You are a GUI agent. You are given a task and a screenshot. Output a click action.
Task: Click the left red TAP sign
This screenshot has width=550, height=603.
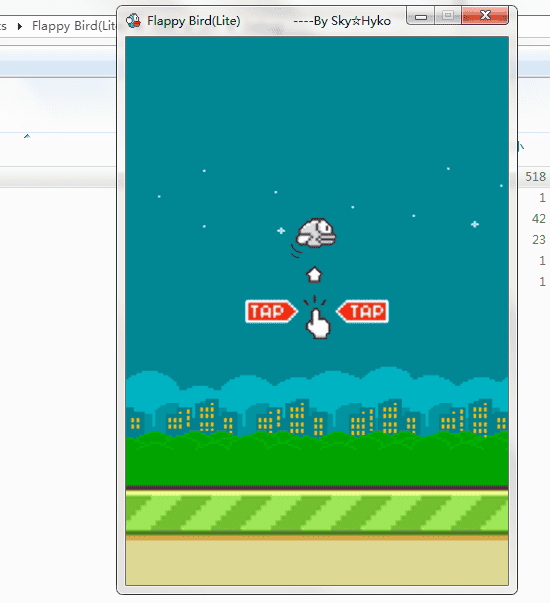[271, 311]
